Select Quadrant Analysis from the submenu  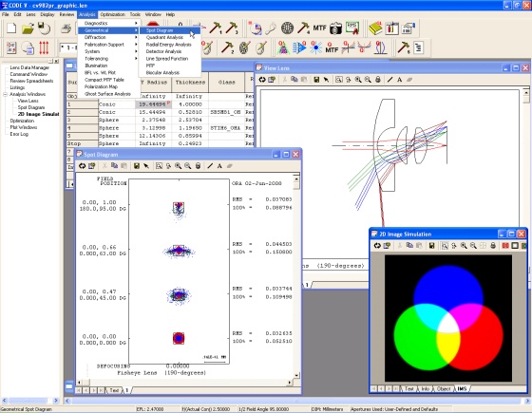coord(164,37)
